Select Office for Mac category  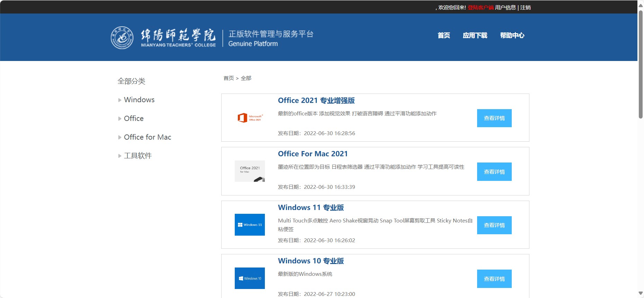click(x=147, y=137)
